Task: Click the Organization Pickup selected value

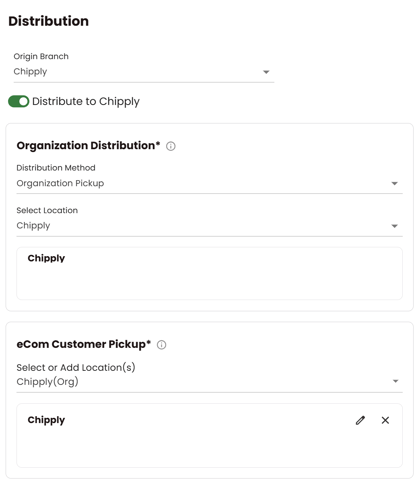Action: (60, 183)
